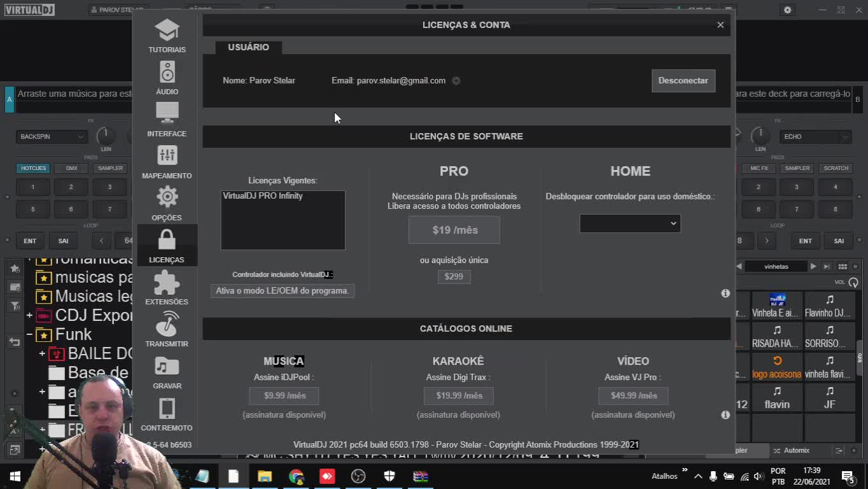The image size is (868, 489).
Task: Open Windows Start menu
Action: coord(15,476)
